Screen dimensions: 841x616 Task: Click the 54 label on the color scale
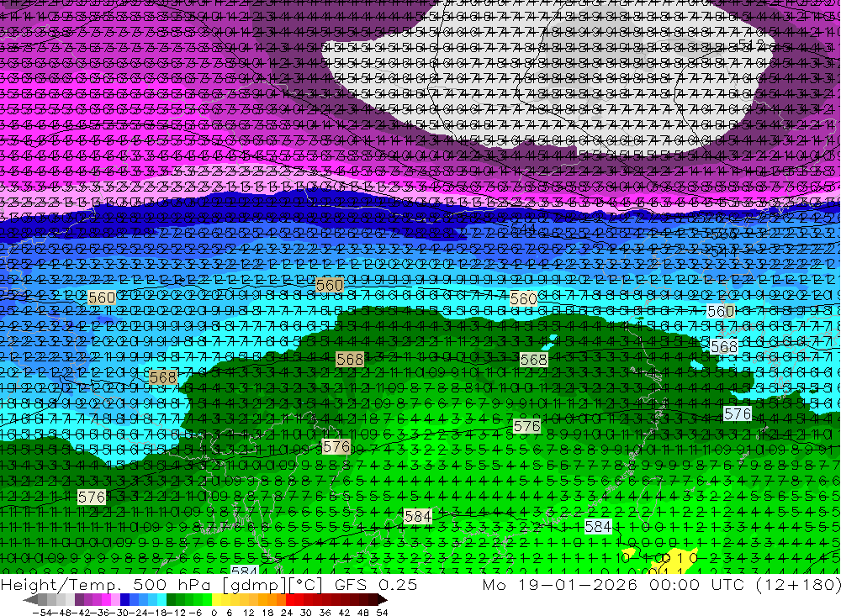pos(382,613)
